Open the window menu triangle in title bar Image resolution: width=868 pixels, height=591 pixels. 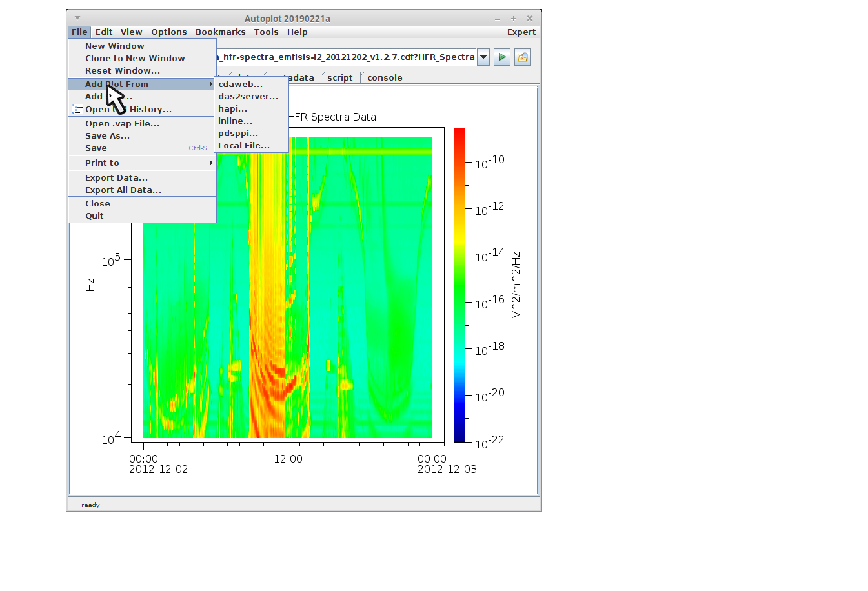77,18
